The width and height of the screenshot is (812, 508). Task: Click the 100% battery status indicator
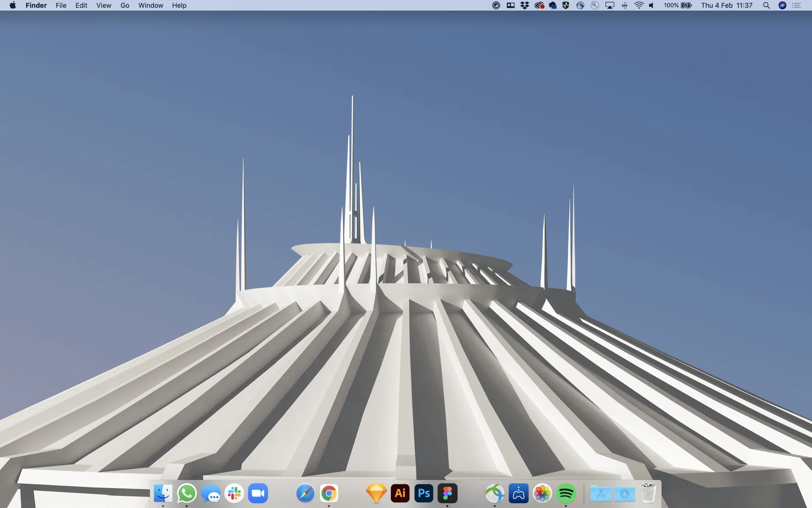pos(678,5)
